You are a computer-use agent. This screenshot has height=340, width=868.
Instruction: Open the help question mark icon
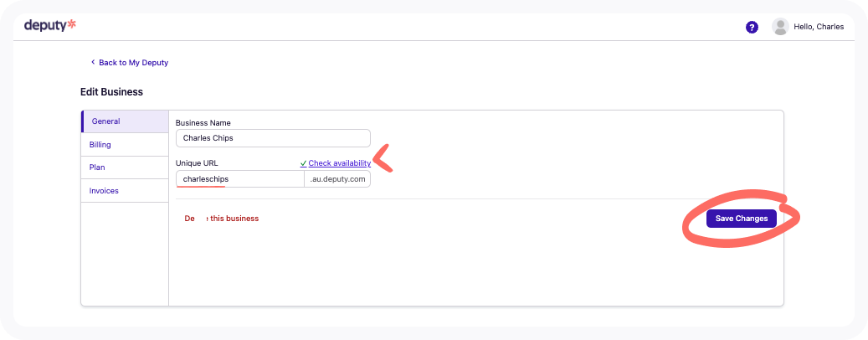click(x=752, y=27)
